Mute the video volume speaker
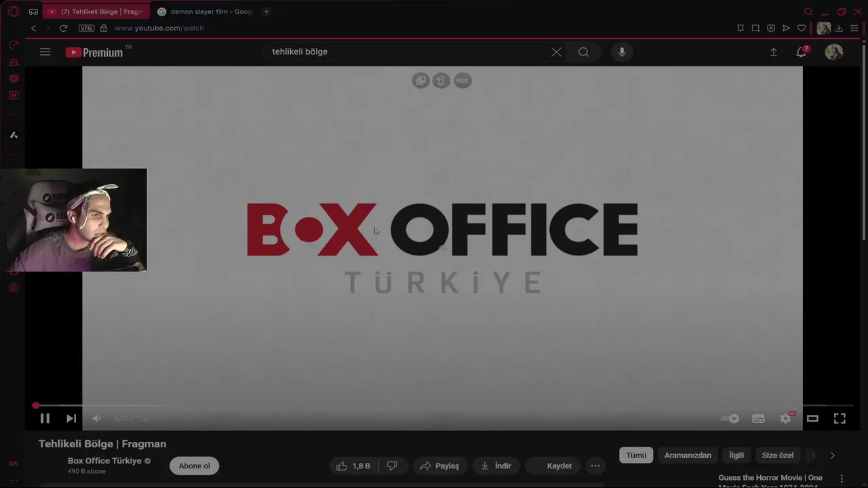The image size is (868, 488). (x=96, y=418)
